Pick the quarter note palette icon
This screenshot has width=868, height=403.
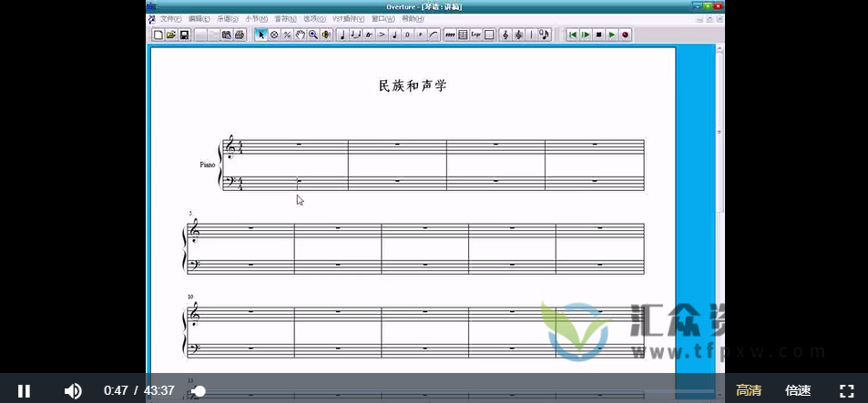click(x=342, y=35)
